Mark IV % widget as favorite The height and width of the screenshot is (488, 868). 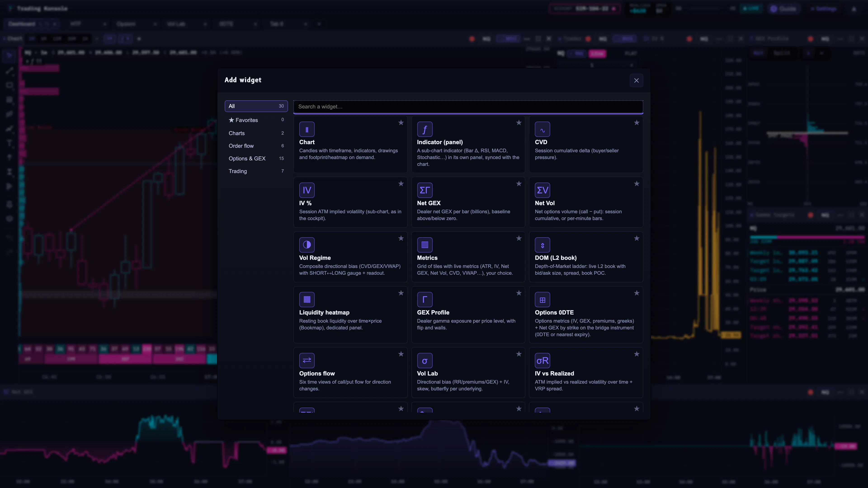[401, 183]
